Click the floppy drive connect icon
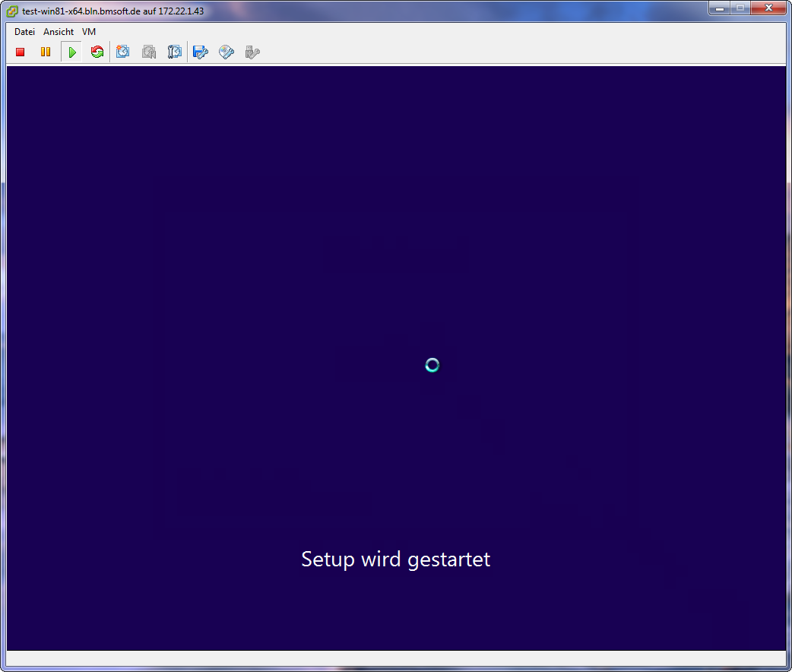Image resolution: width=792 pixels, height=672 pixels. tap(201, 52)
